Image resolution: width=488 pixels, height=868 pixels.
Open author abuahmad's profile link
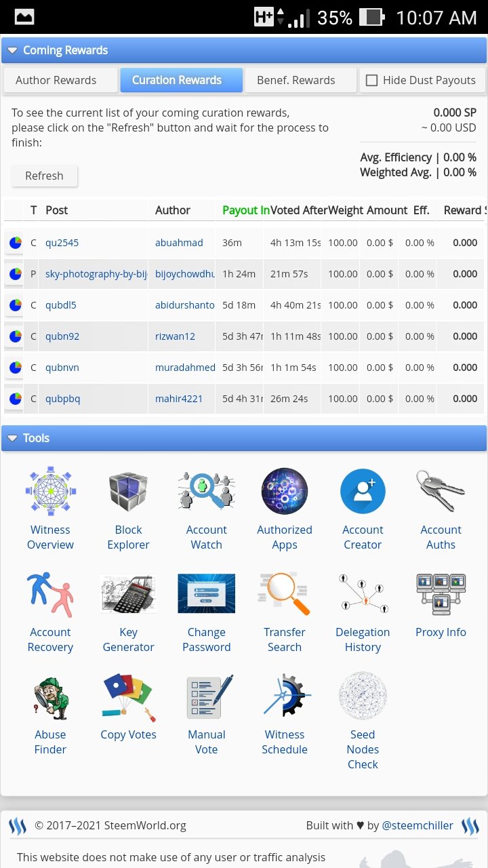[179, 243]
